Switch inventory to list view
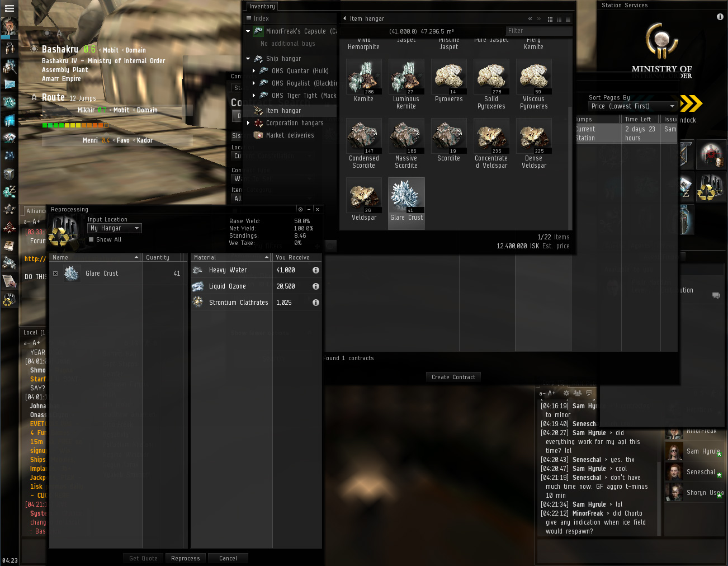The image size is (728, 566). [x=568, y=19]
